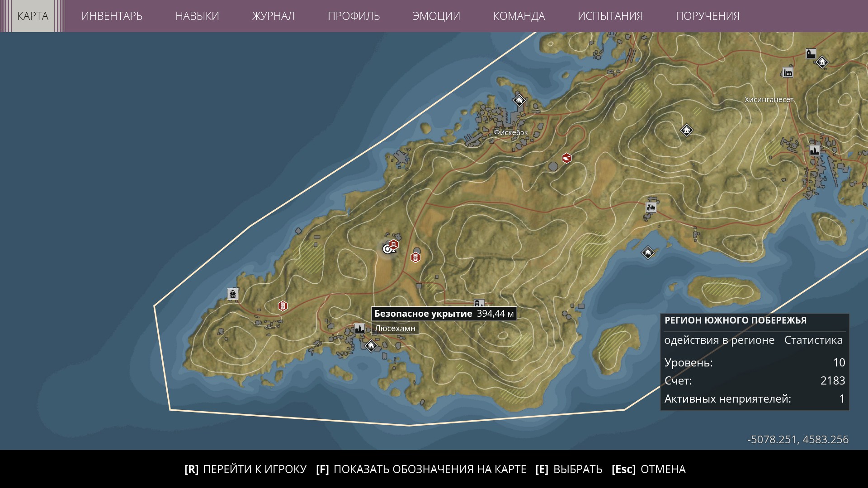Click the church icon in the northeast

(x=811, y=54)
